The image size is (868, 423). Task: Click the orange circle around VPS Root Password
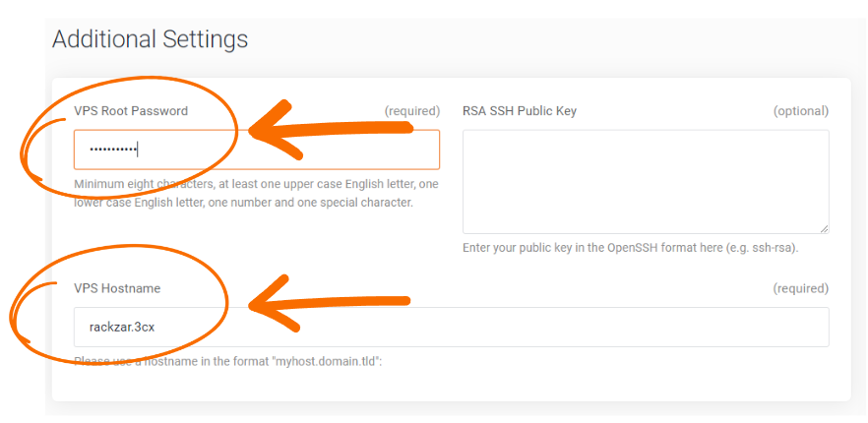(x=128, y=138)
